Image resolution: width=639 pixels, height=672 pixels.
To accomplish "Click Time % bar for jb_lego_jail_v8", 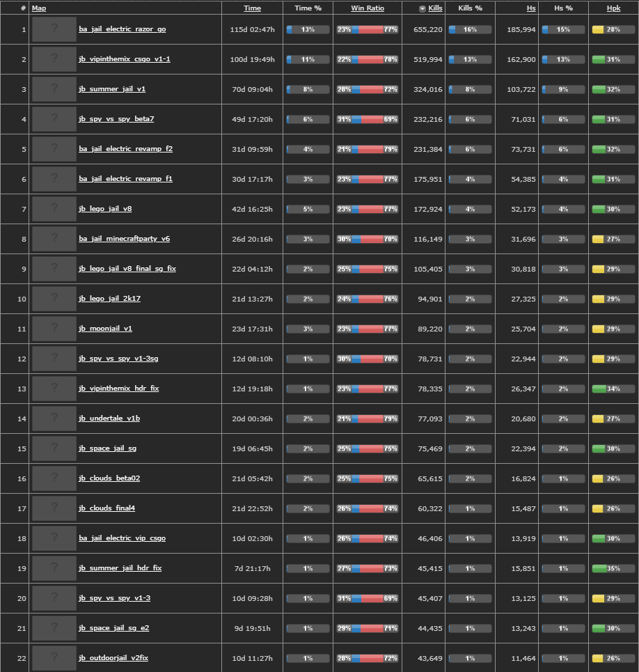I will (308, 209).
